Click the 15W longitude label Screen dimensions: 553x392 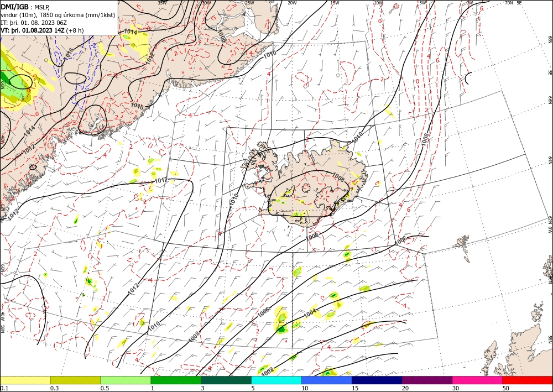[335, 2]
